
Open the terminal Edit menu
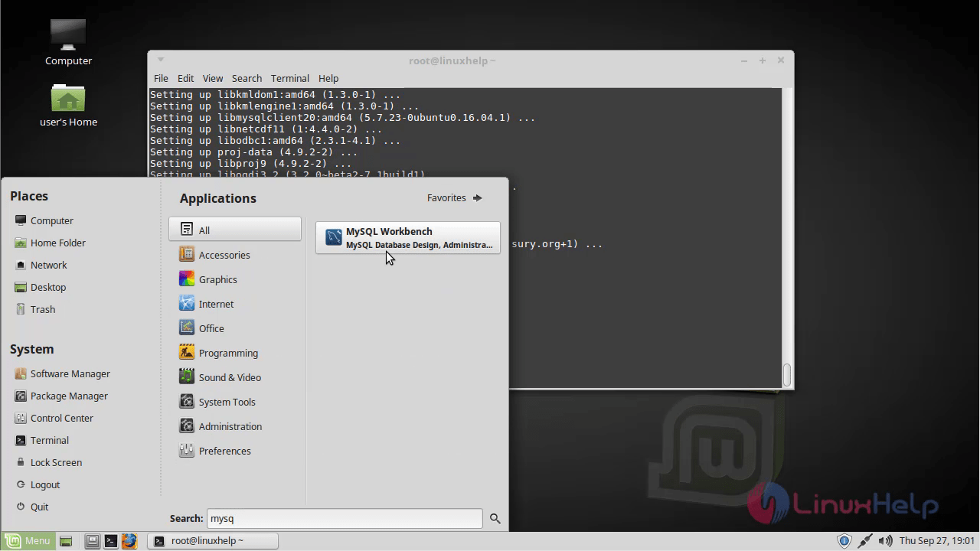pyautogui.click(x=185, y=78)
